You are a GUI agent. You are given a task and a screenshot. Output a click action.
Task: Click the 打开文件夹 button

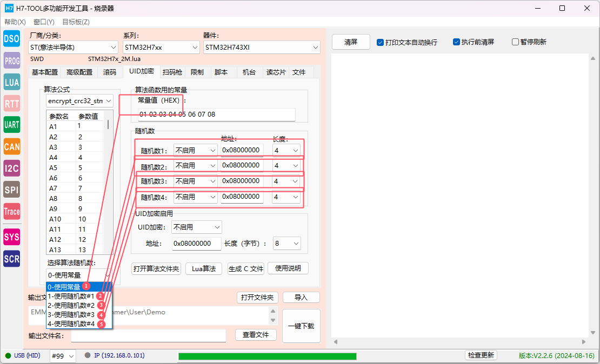pyautogui.click(x=257, y=298)
